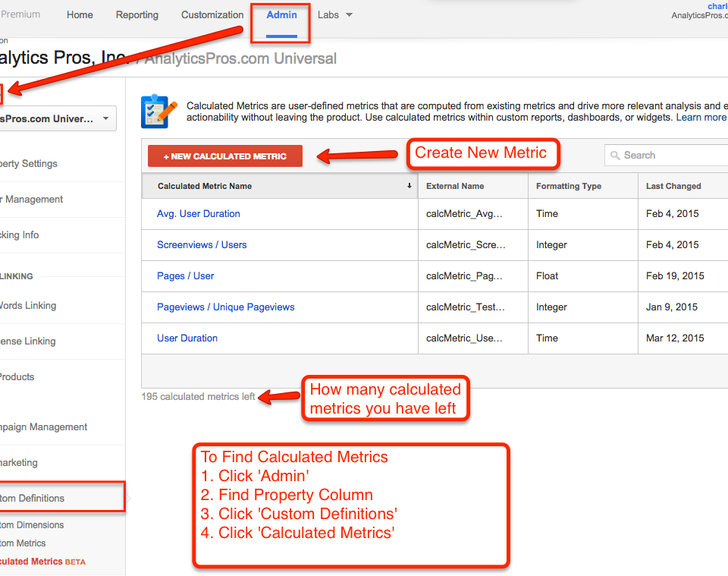The height and width of the screenshot is (576, 728).
Task: Click the Calculated Metrics clipboard icon
Action: (x=158, y=111)
